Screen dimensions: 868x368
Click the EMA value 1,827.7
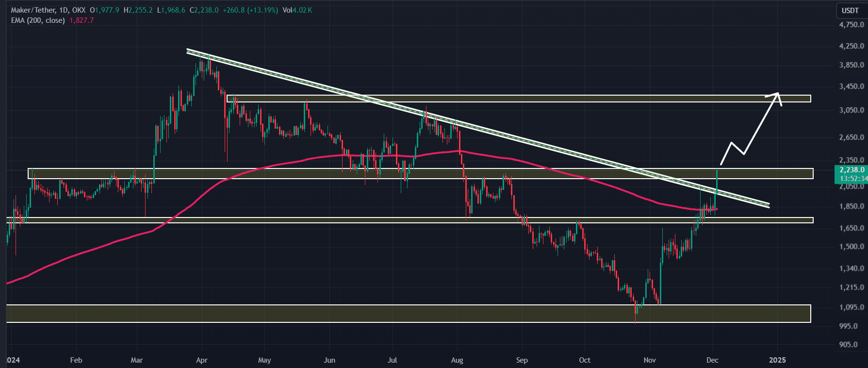(82, 20)
